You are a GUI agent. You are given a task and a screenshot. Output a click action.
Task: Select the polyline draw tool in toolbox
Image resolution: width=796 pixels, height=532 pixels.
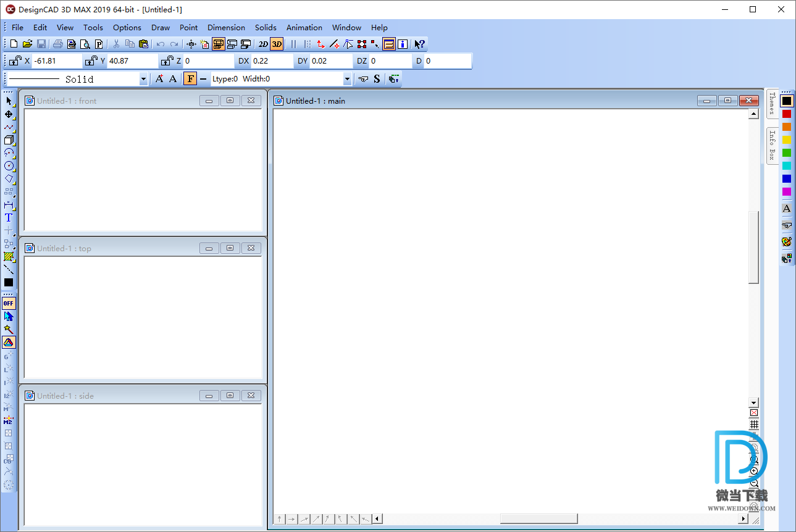pos(9,127)
